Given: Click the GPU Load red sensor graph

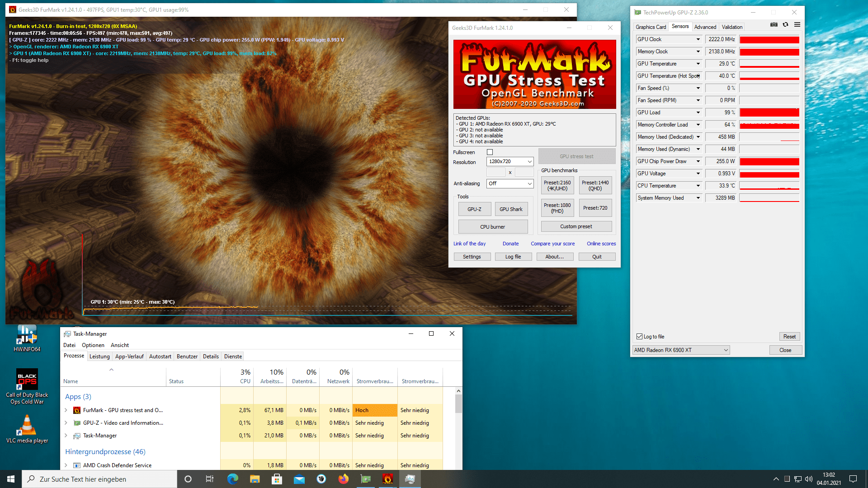Looking at the screenshot, I should coord(769,113).
